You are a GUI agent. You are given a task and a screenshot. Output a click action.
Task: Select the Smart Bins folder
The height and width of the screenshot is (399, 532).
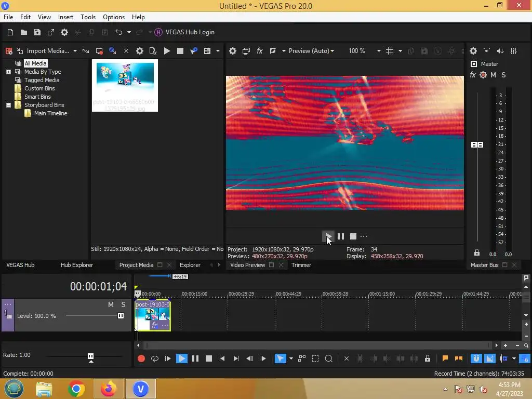pos(37,97)
